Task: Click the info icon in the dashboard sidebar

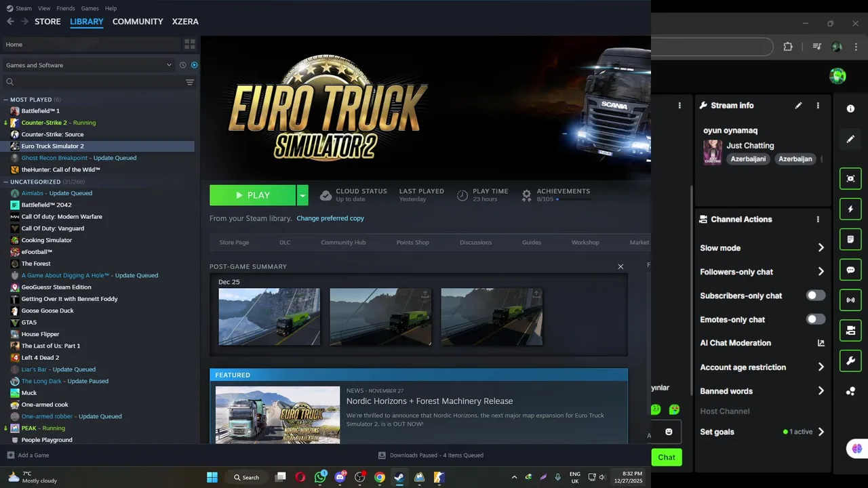Action: click(850, 108)
